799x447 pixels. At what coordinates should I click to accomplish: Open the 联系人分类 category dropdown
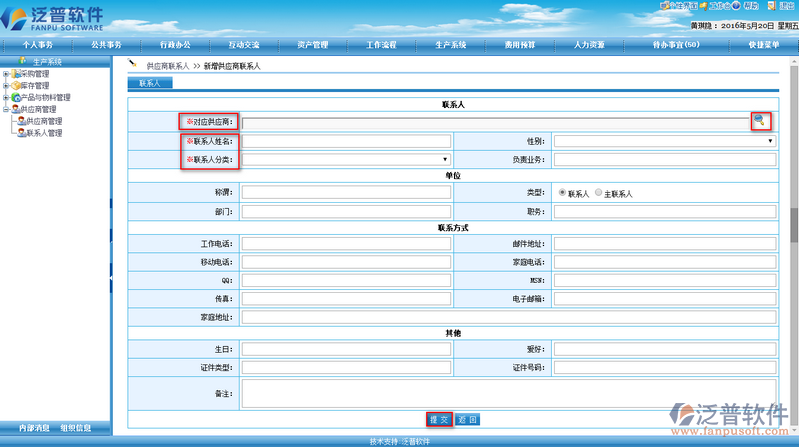pos(345,159)
